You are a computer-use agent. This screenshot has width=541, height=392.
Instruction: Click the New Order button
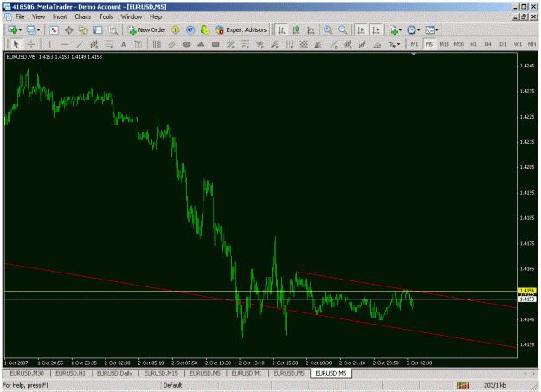tap(147, 30)
